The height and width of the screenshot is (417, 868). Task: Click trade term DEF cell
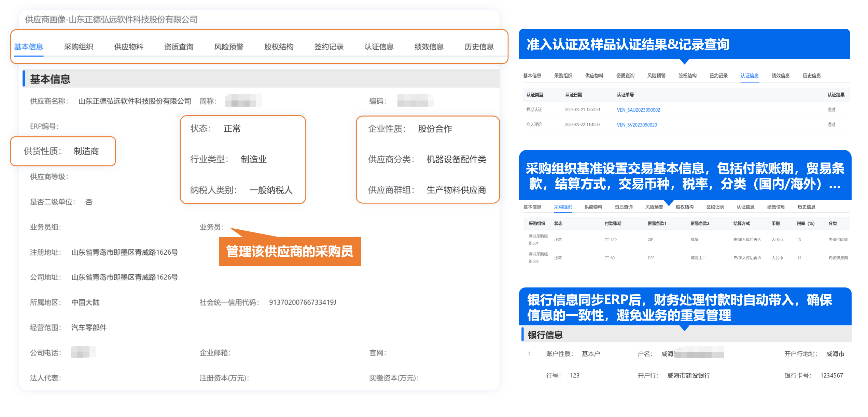pos(651,258)
